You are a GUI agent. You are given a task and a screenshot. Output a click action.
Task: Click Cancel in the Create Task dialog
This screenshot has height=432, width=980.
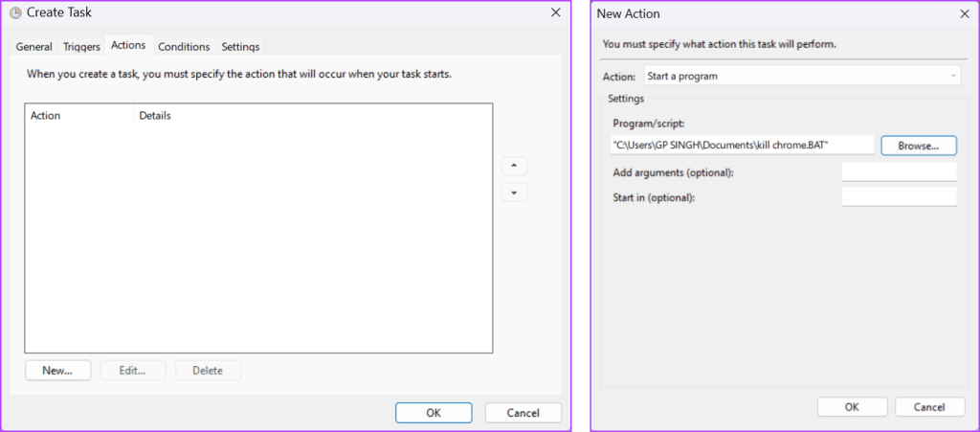[x=523, y=413]
